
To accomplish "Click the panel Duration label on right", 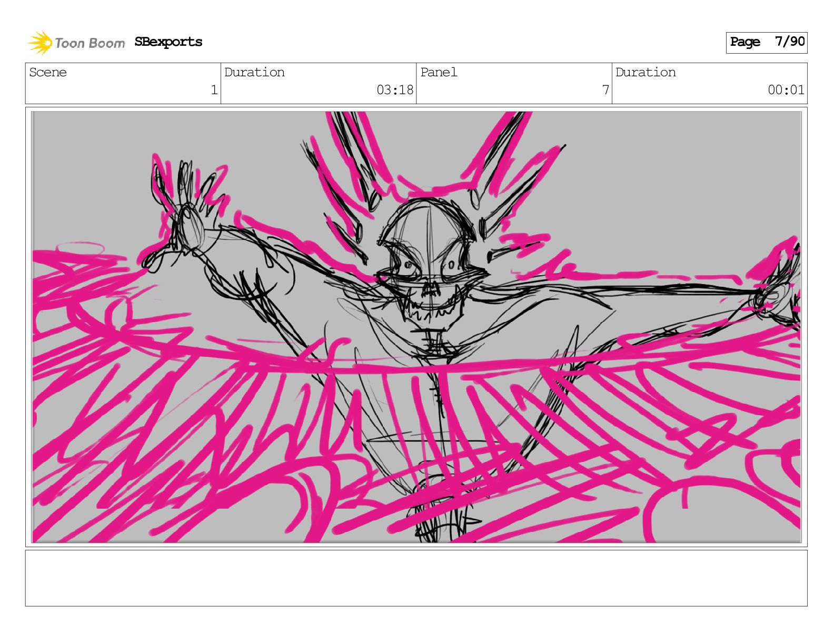I will [x=646, y=73].
